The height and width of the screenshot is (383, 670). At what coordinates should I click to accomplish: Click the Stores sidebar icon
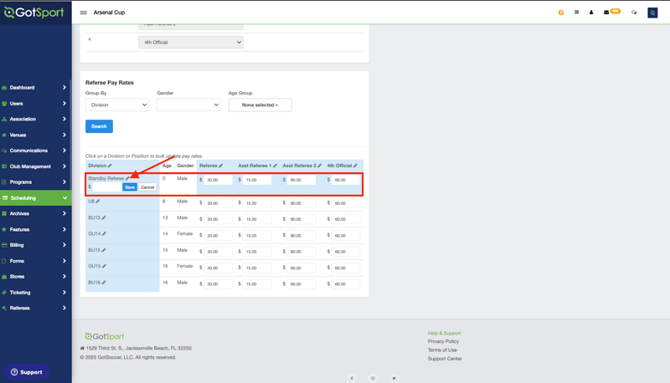click(4, 277)
